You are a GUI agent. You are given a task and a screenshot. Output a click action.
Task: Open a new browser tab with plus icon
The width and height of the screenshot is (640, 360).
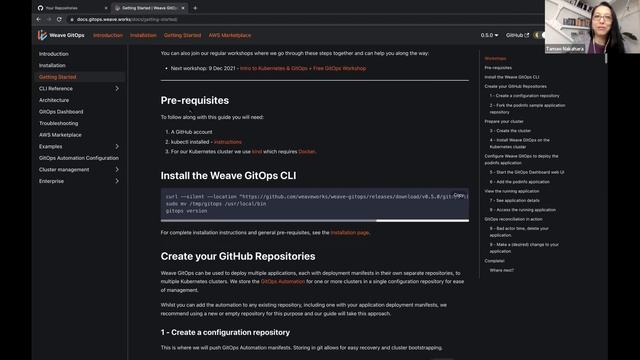point(195,8)
